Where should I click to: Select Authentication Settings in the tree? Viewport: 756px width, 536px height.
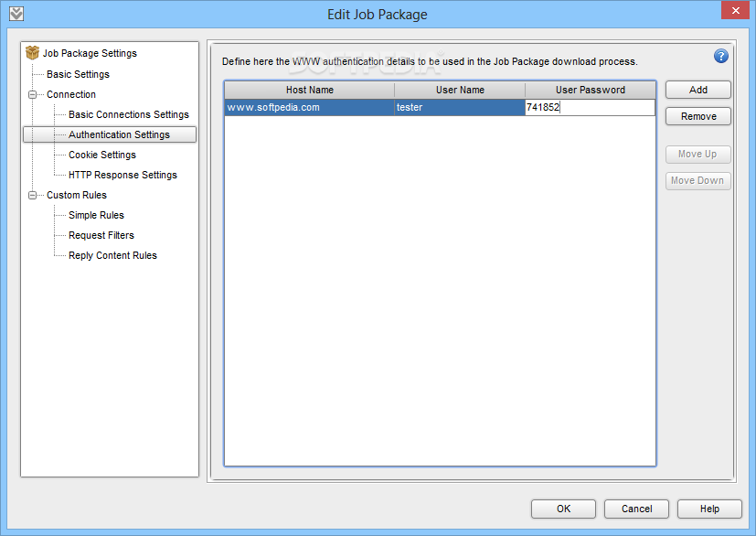tap(119, 134)
